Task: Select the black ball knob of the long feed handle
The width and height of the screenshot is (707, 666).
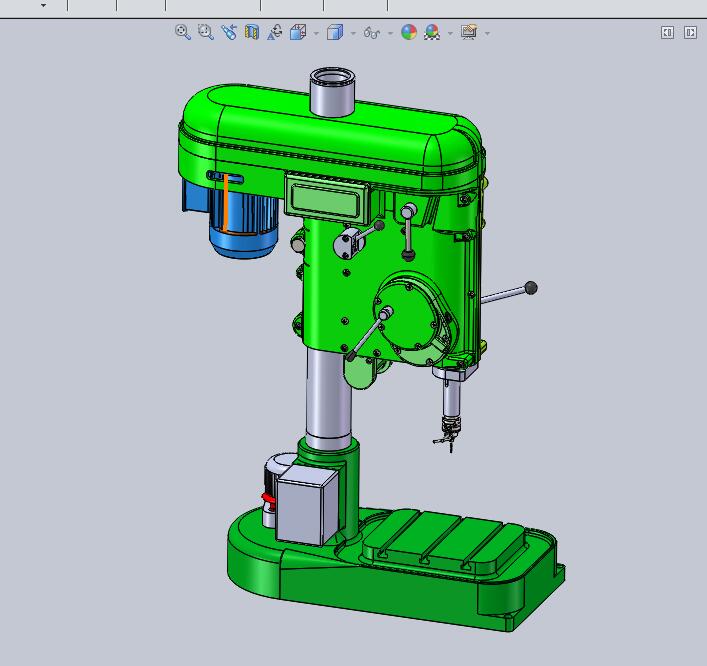Action: [x=531, y=288]
